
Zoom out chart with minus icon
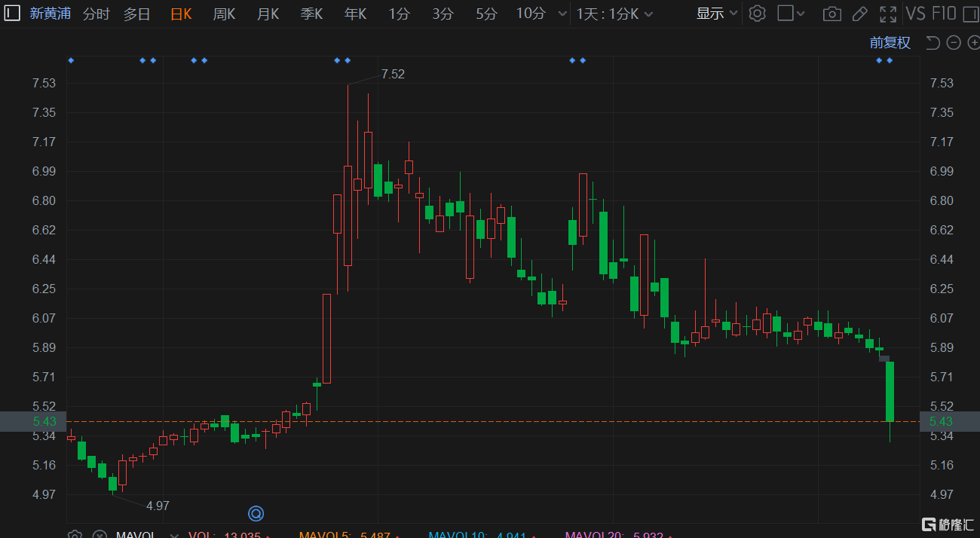click(x=953, y=43)
